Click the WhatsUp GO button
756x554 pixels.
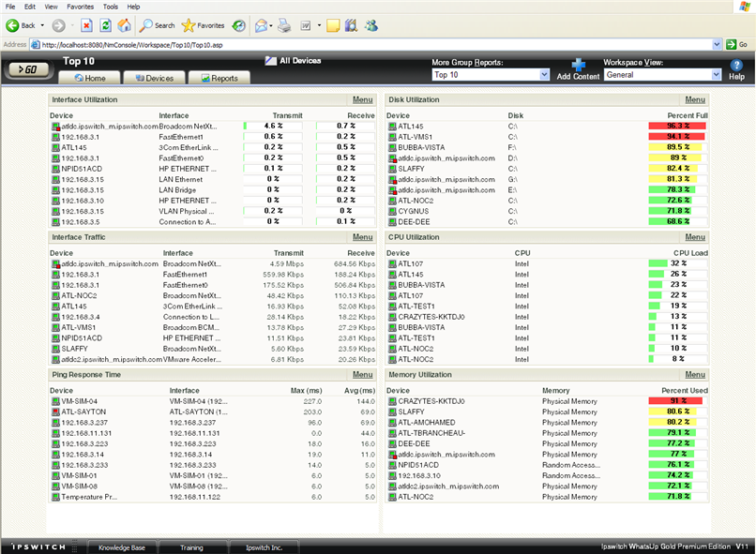pyautogui.click(x=28, y=69)
